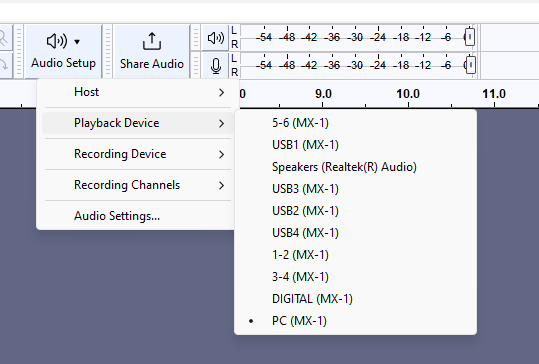
Task: Expand the Recording Device chevron arrow
Action: [x=221, y=154]
